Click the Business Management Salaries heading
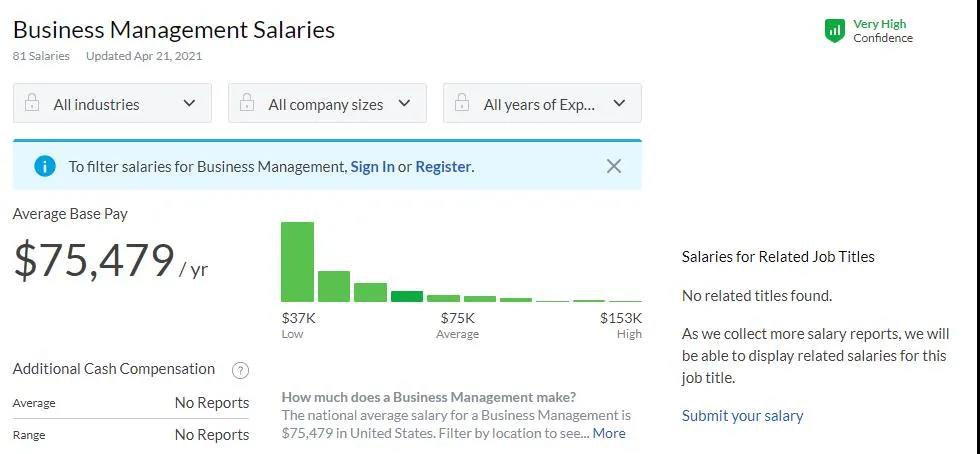980x454 pixels. point(174,29)
